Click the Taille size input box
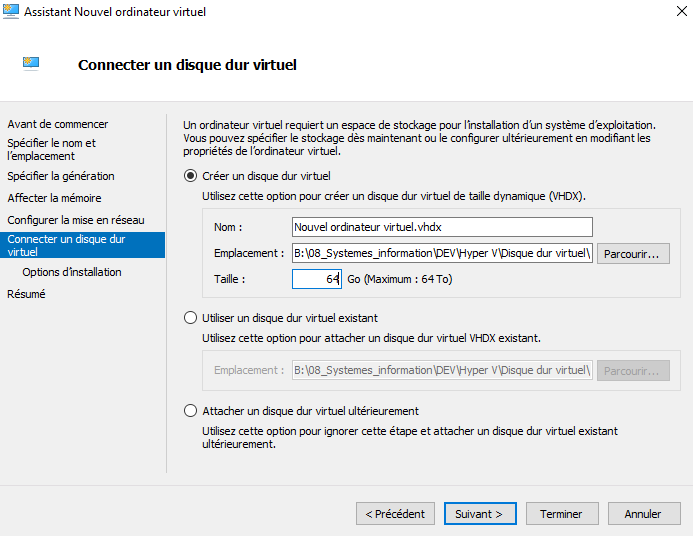This screenshot has width=693, height=536. [316, 279]
